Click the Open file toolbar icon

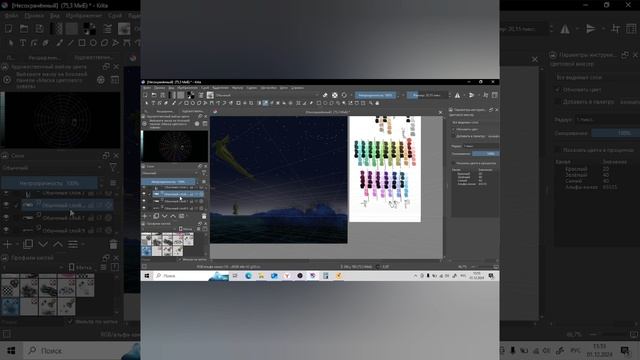(x=154, y=95)
